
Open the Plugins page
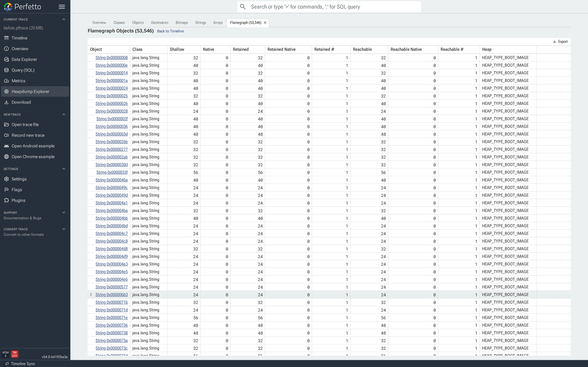click(18, 200)
